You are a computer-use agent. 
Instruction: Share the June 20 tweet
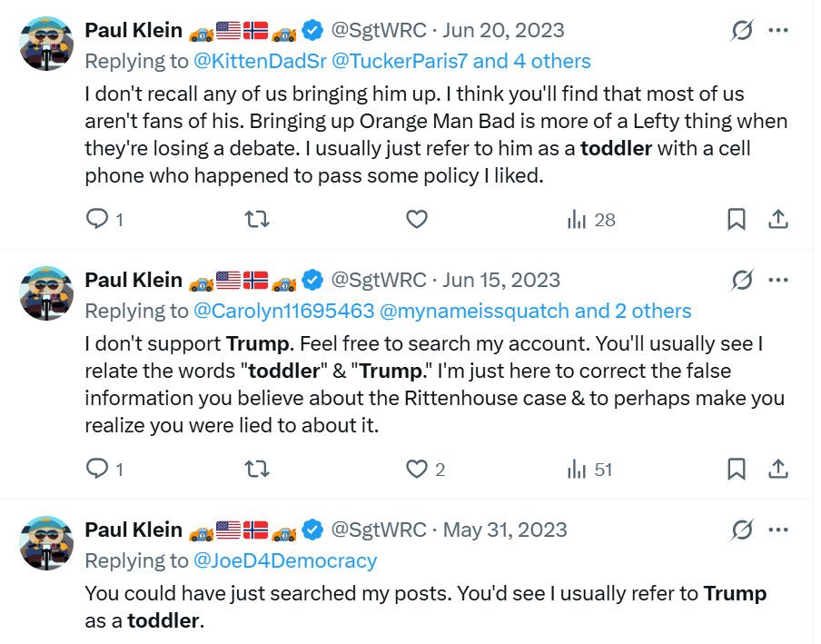[x=778, y=219]
